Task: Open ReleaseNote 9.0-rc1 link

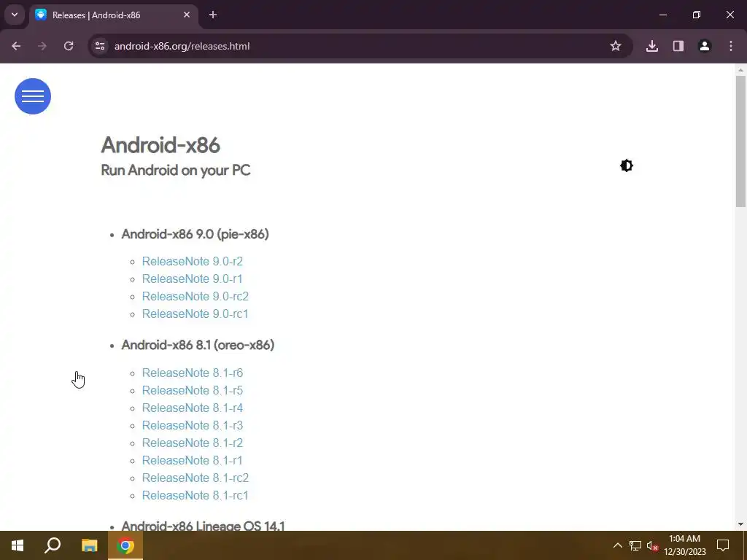Action: pos(196,314)
